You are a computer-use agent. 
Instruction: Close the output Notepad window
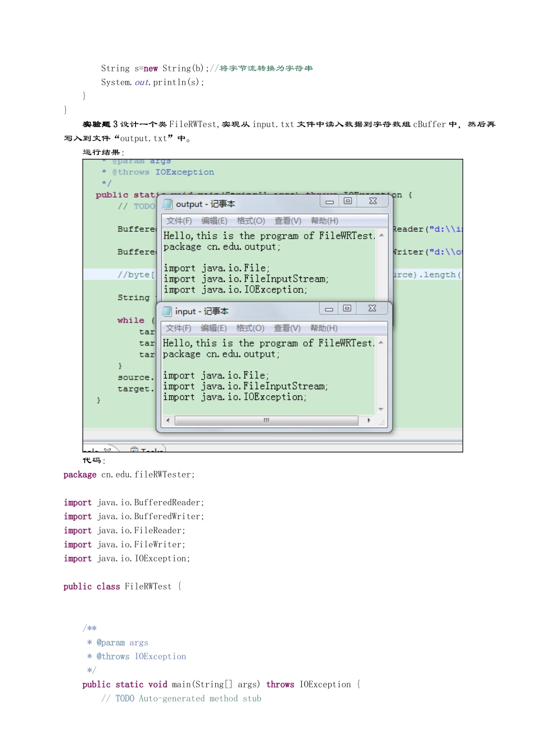pos(373,201)
